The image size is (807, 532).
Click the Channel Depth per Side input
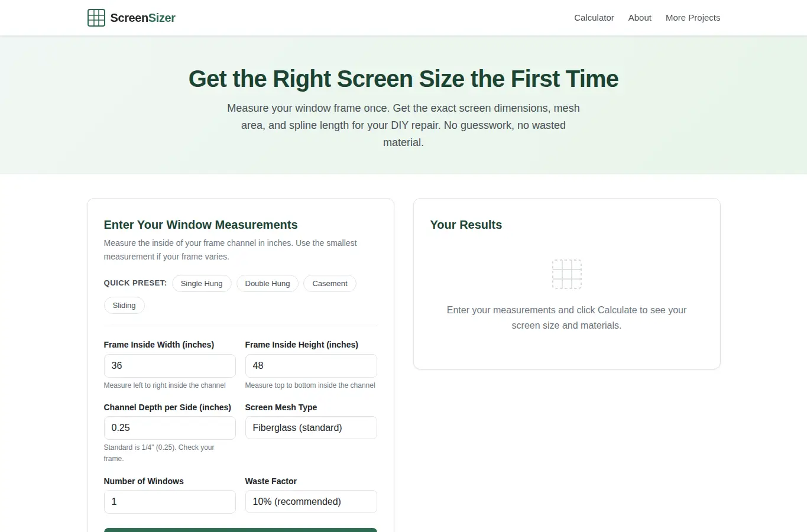[x=170, y=428]
